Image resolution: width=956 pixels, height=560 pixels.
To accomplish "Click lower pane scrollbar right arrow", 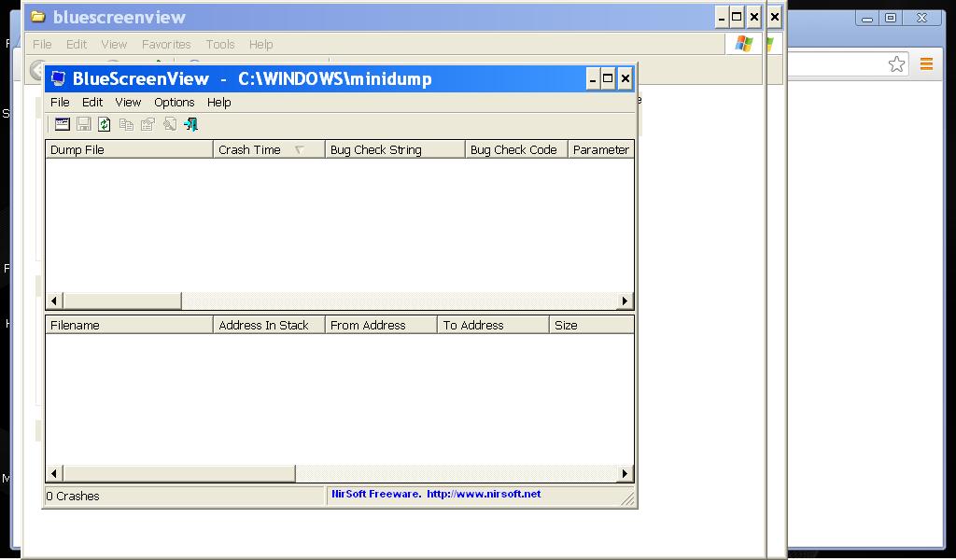I will pos(625,473).
